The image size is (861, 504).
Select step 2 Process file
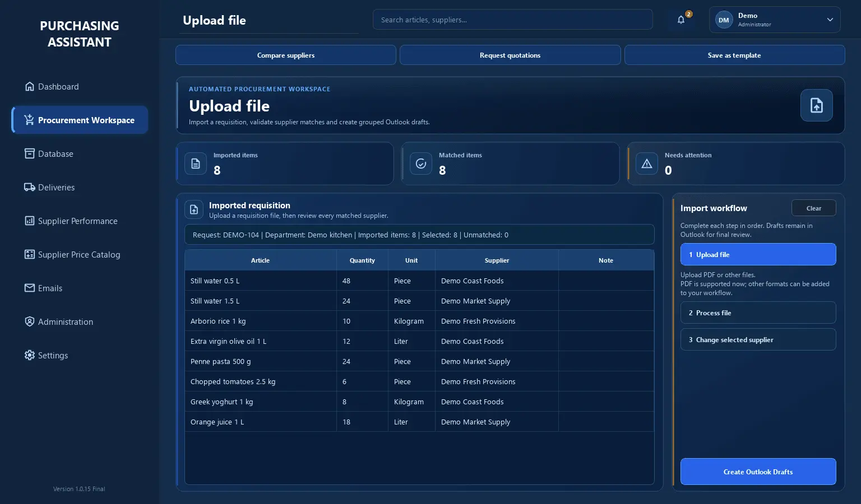pyautogui.click(x=758, y=312)
